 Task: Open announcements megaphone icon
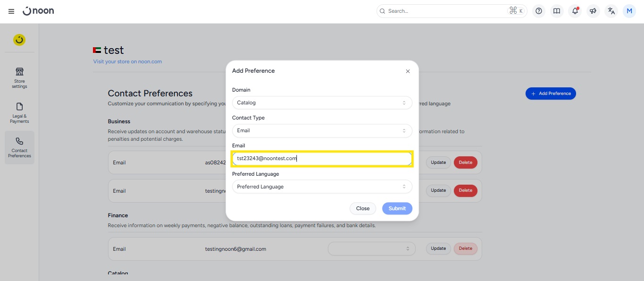(593, 11)
